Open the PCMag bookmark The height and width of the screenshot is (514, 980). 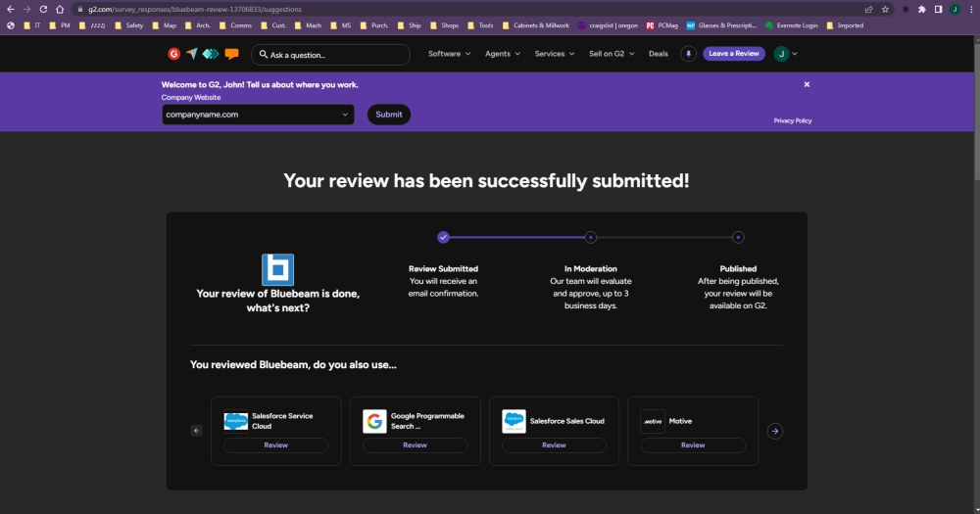click(661, 25)
